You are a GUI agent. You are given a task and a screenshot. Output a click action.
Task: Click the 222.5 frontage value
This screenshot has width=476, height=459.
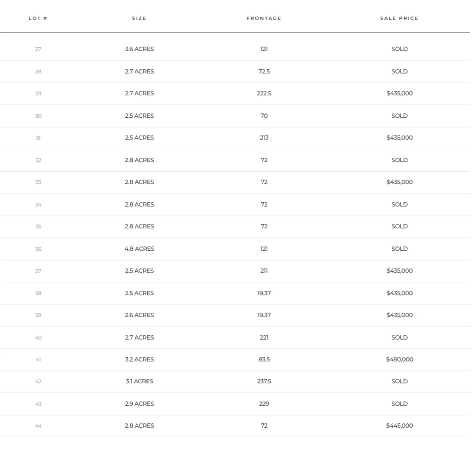click(264, 93)
